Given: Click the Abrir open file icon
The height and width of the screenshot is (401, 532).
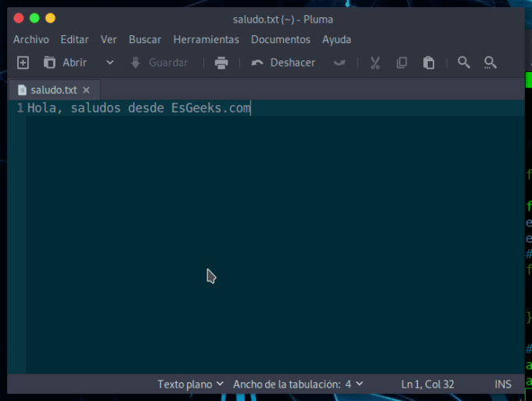Looking at the screenshot, I should 50,63.
